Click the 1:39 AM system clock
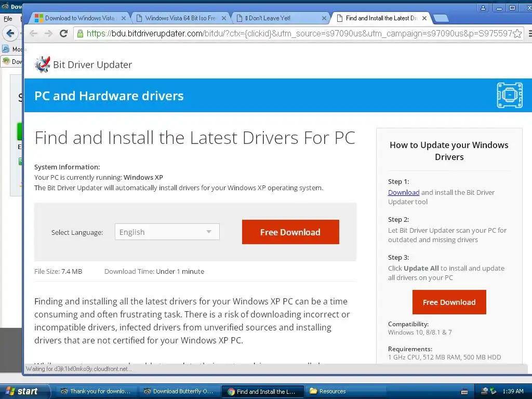Viewport: 532px width, 399px height. [513, 391]
